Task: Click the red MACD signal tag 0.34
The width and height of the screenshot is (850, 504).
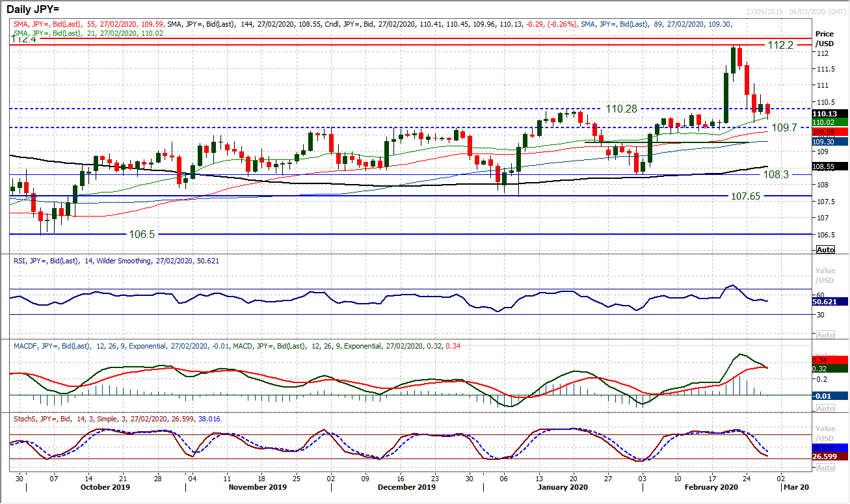Action: click(x=830, y=360)
